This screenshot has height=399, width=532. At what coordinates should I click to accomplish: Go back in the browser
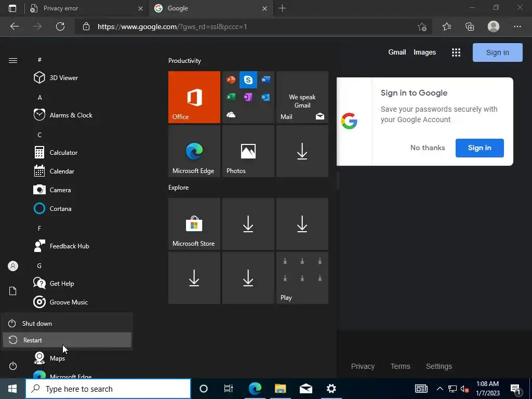(x=15, y=26)
